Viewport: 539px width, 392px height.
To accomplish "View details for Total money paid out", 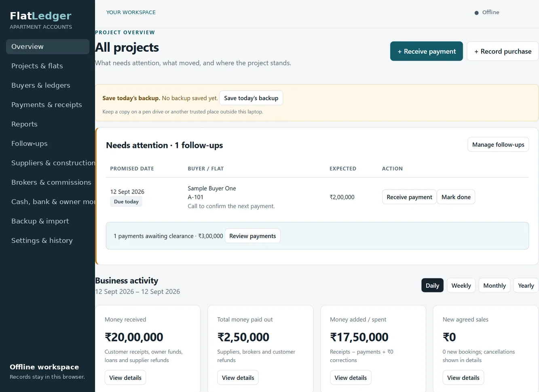I will click(x=238, y=378).
